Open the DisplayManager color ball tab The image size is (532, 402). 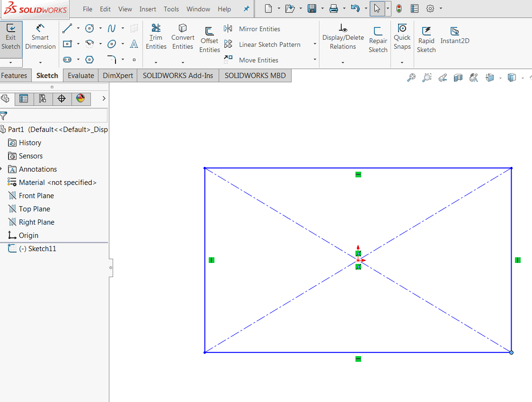[x=80, y=99]
